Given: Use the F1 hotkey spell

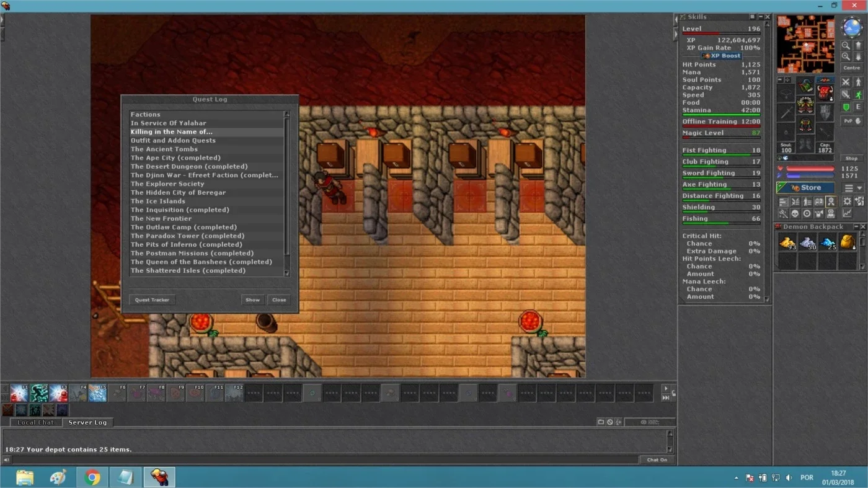Looking at the screenshot, I should point(19,393).
